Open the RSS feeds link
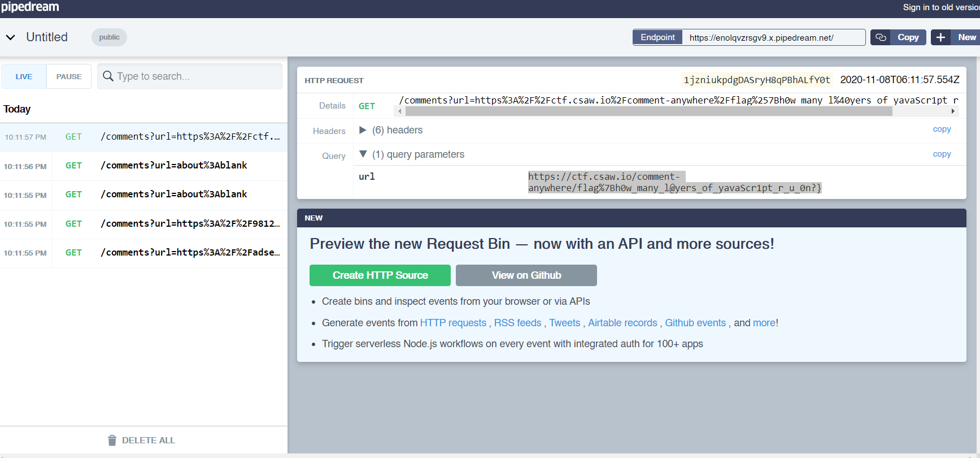Viewport: 980px width, 458px height. click(517, 323)
